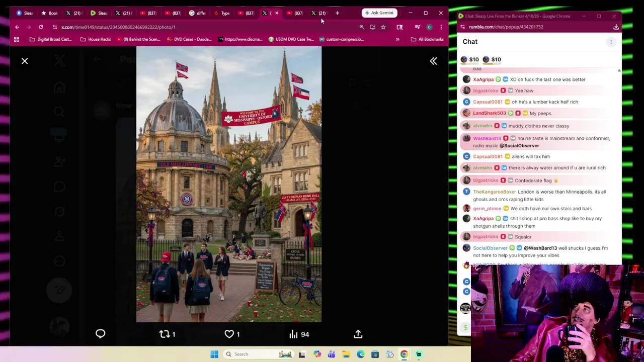Switch to the Rumble Slea tab with green play icon

99,13
